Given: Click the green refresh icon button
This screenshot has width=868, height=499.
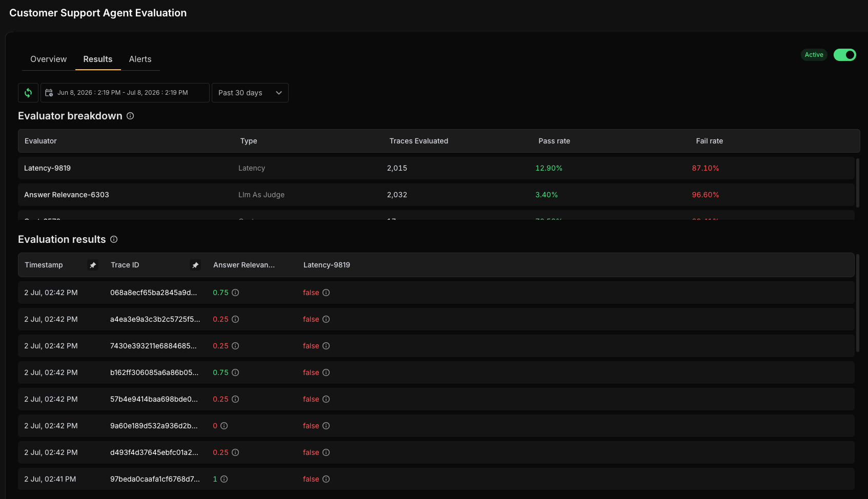Looking at the screenshot, I should pyautogui.click(x=28, y=93).
